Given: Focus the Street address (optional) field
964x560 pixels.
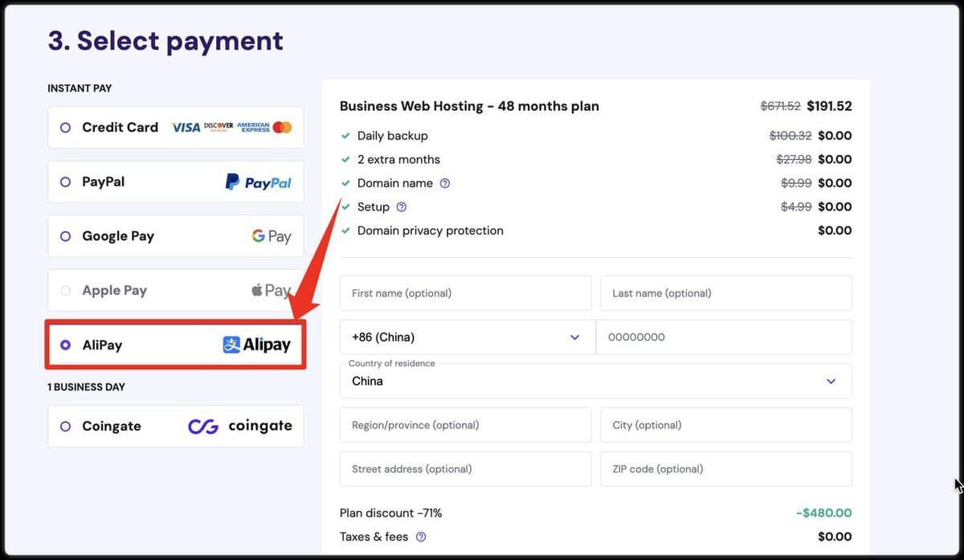Looking at the screenshot, I should 466,469.
